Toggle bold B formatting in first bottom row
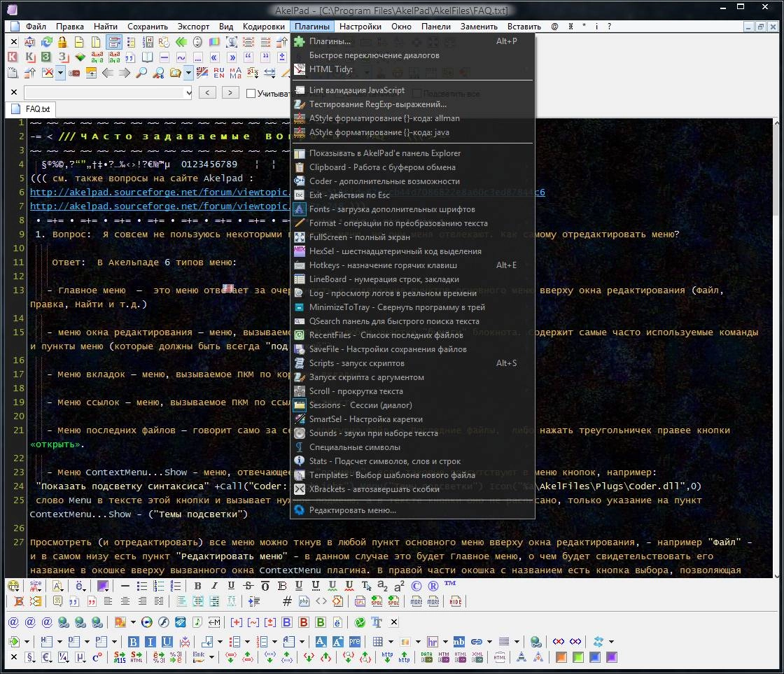Image resolution: width=784 pixels, height=674 pixels. [x=197, y=586]
